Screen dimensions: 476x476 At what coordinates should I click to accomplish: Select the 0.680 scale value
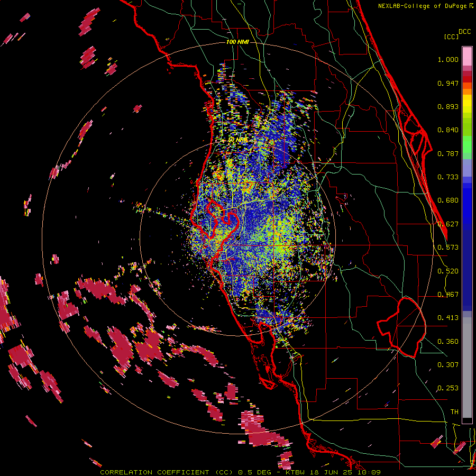(x=448, y=200)
